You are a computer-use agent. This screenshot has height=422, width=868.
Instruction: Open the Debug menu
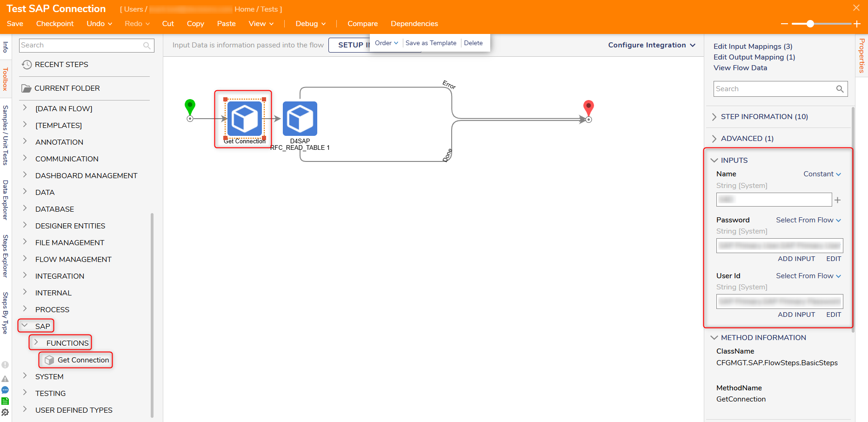coord(311,24)
